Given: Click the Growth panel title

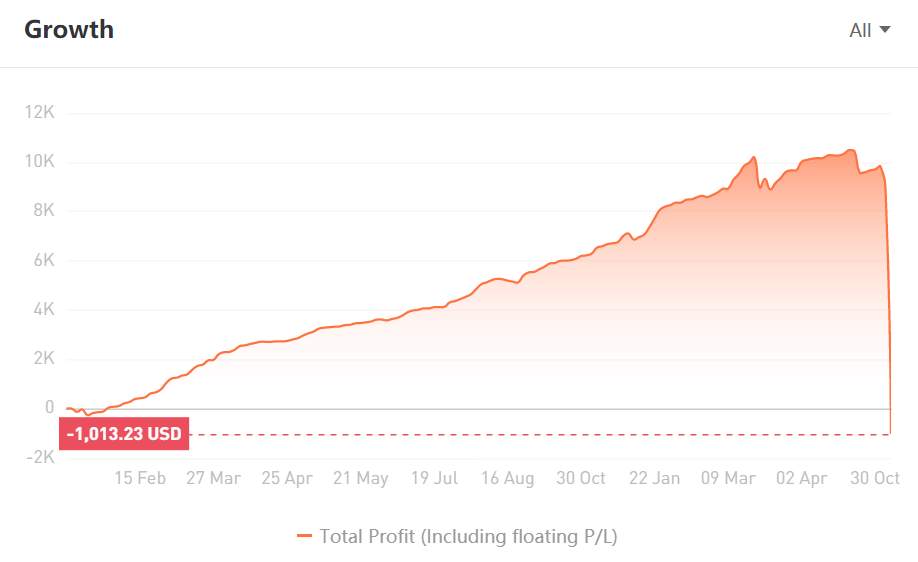Looking at the screenshot, I should (x=69, y=30).
